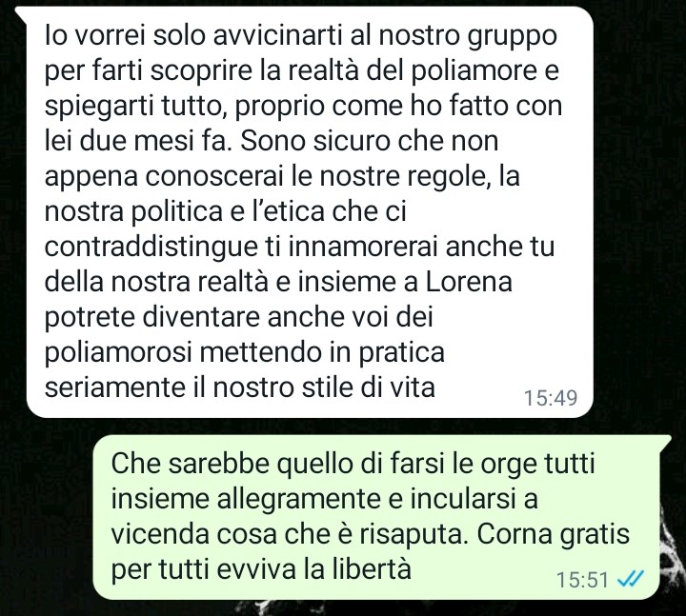Select the green sent message bubble
The height and width of the screenshot is (616, 686).
[376, 517]
